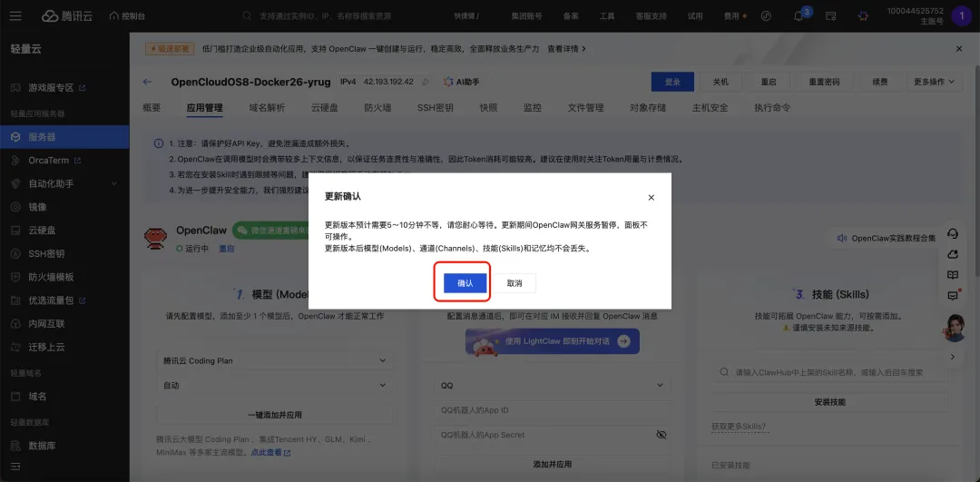980x482 pixels.
Task: Open the QQ channel dropdown
Action: click(x=553, y=386)
